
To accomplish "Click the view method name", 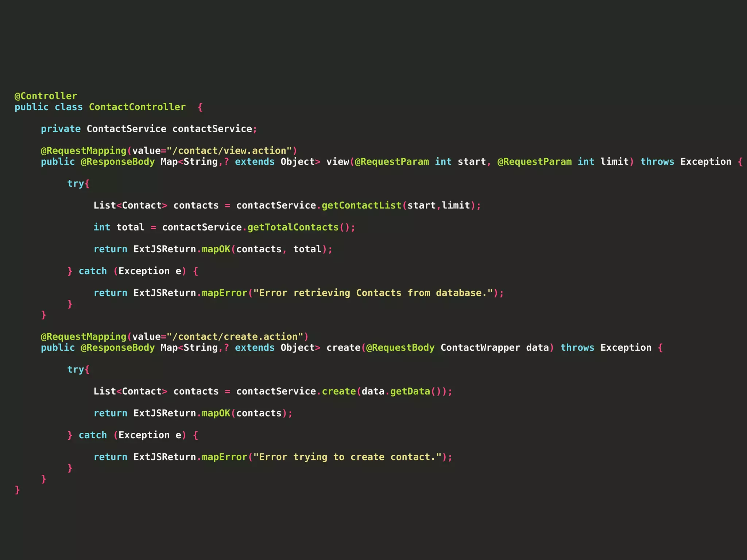I will pos(337,162).
